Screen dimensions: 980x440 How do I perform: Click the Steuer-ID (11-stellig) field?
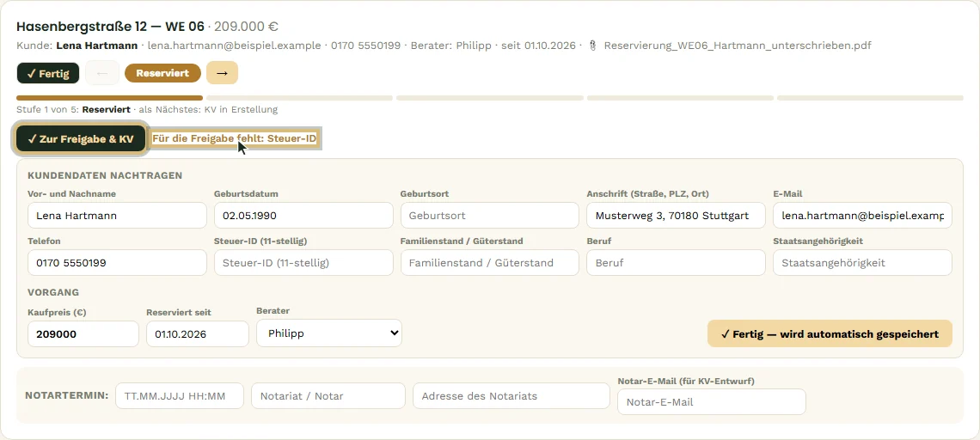[x=303, y=263]
